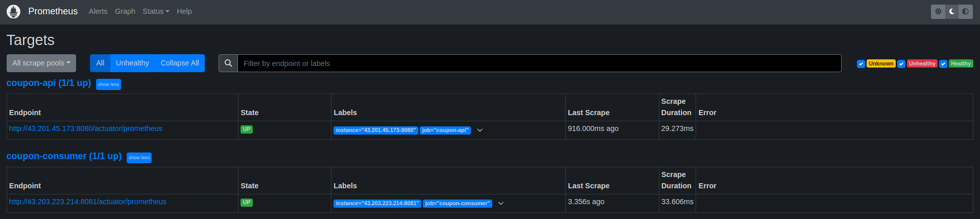Toggle the Healthy state checkbox
980x219 pixels.
pyautogui.click(x=943, y=64)
